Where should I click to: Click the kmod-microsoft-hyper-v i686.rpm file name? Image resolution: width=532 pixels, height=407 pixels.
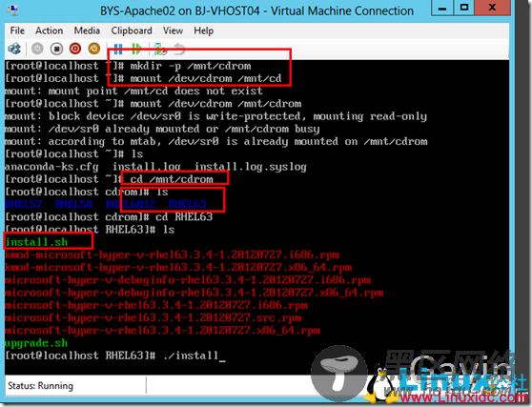[x=172, y=254]
